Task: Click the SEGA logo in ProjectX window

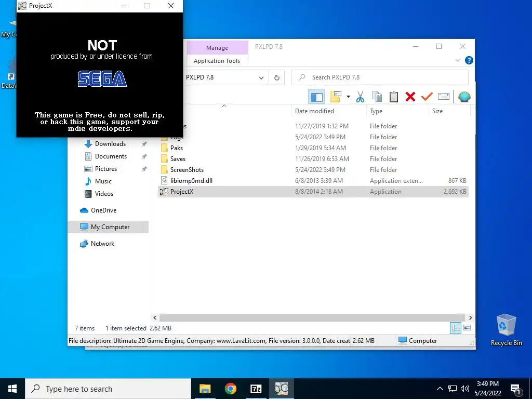Action: click(102, 79)
